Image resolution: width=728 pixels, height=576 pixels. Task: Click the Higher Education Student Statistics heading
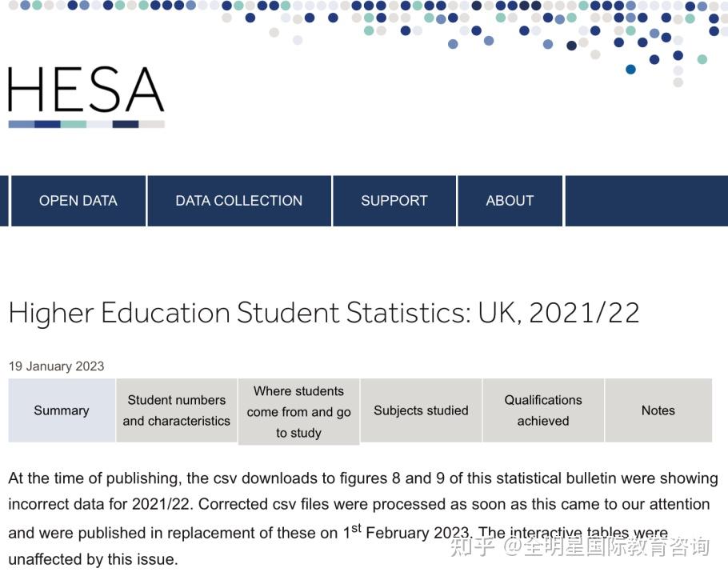[324, 313]
